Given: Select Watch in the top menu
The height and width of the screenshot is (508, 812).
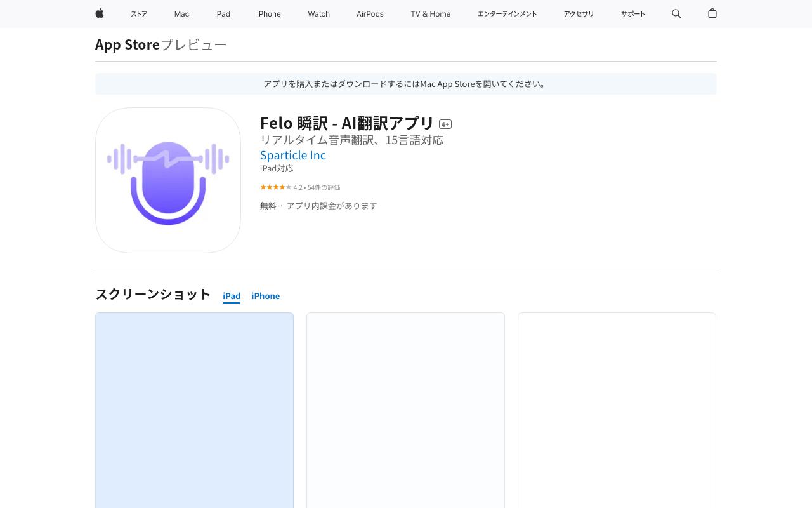Looking at the screenshot, I should (318, 14).
